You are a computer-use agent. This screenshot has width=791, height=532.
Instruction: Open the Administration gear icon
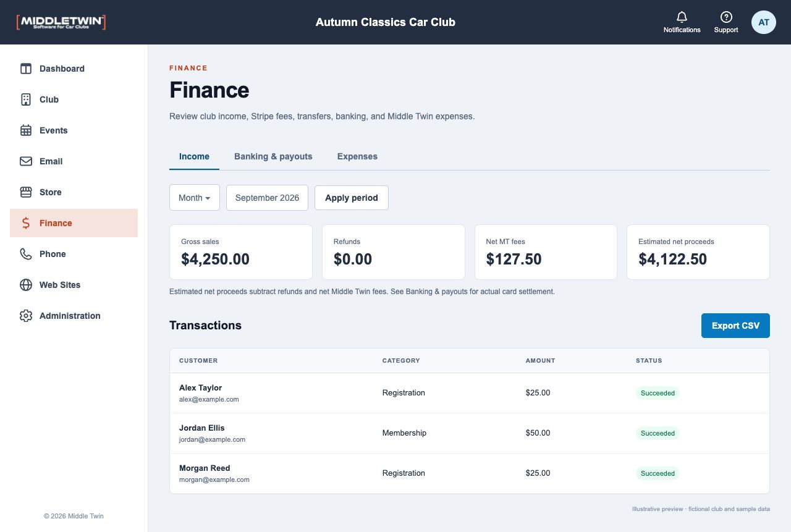[26, 316]
